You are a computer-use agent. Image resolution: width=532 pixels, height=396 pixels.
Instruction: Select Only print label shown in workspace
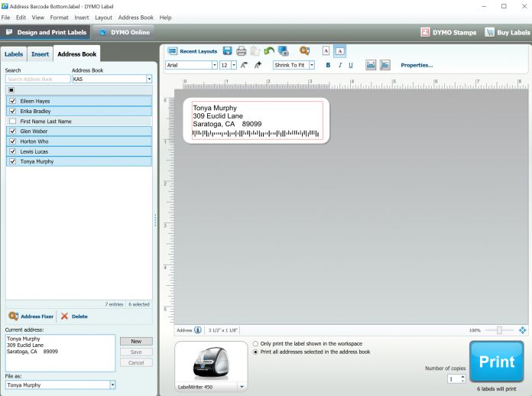pos(255,344)
